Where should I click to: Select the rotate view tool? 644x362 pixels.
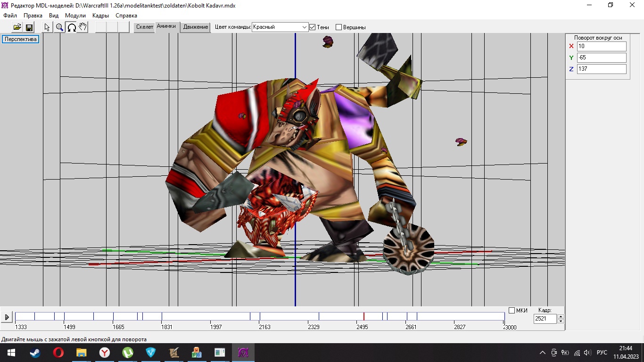[71, 27]
